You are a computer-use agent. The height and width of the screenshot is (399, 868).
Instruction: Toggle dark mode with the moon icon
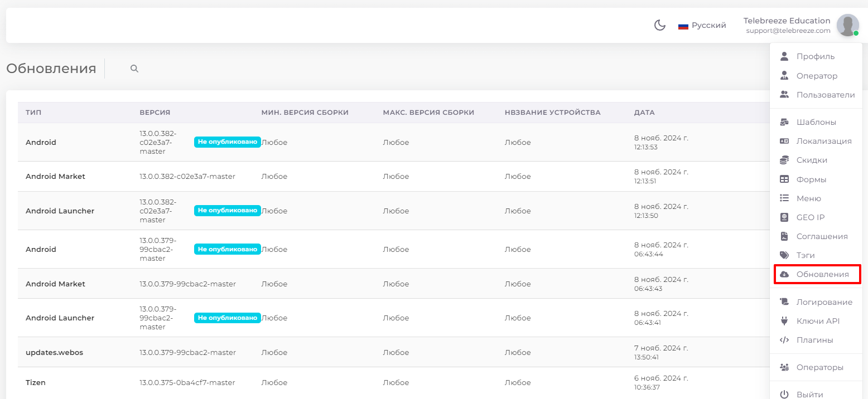point(660,25)
